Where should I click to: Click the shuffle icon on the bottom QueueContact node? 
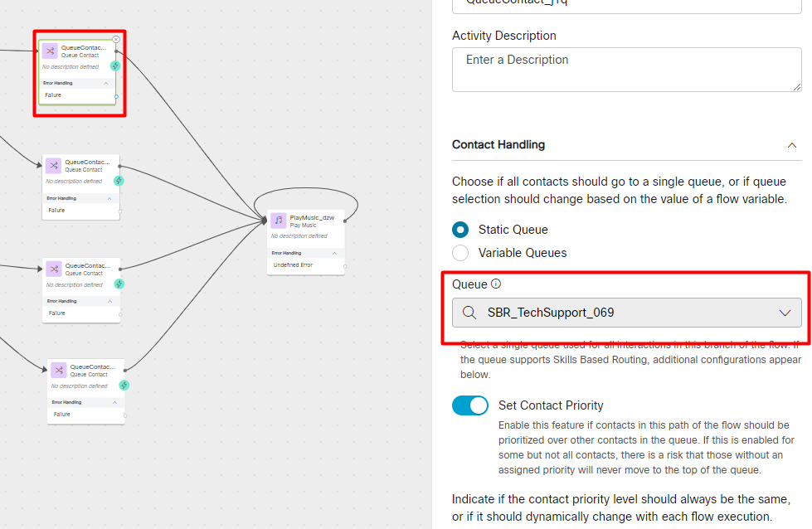point(59,370)
